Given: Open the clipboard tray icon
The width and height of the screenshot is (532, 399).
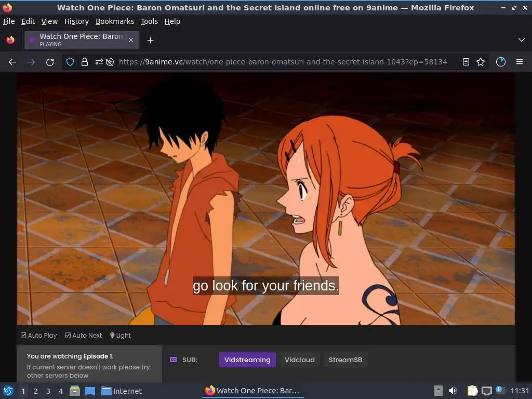Looking at the screenshot, I should 472,391.
